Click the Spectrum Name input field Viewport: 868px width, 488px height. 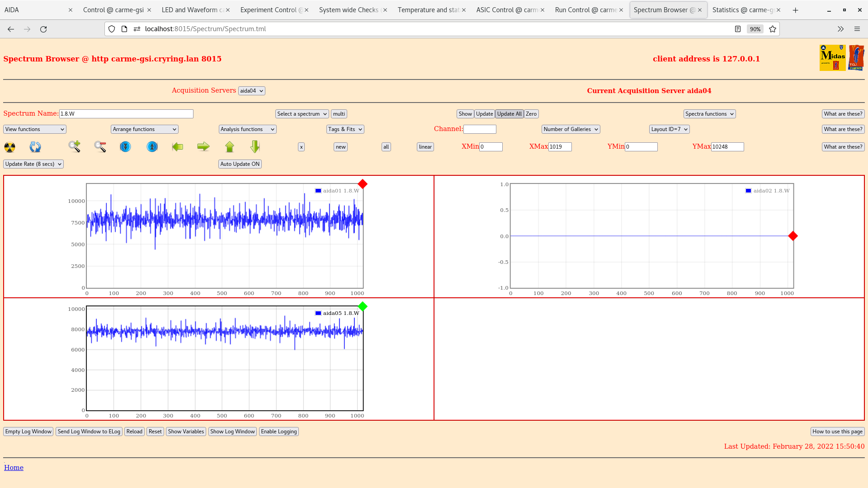point(126,114)
